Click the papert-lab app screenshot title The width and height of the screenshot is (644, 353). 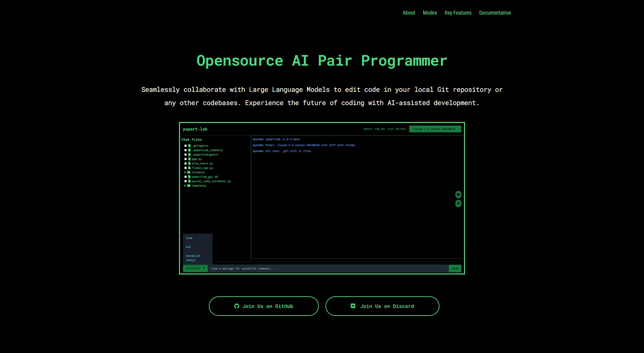195,129
